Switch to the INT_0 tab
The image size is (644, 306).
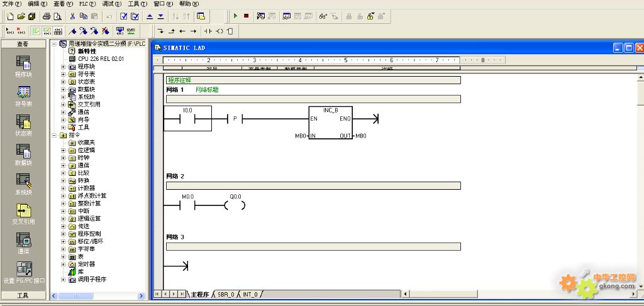pyautogui.click(x=250, y=295)
